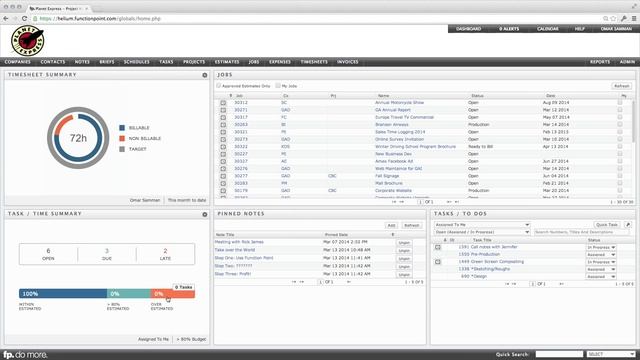Change status dropdown for task 1338 Sketching/Roughs
This screenshot has width=640, height=360.
[x=601, y=269]
